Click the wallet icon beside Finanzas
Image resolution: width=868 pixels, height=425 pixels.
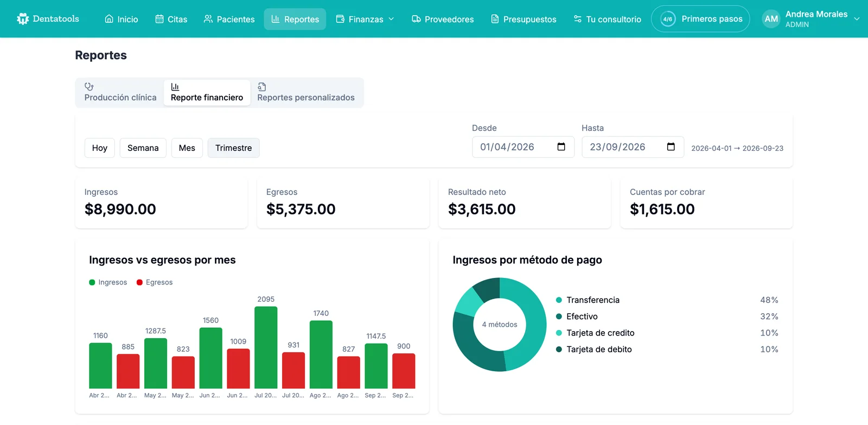click(340, 19)
